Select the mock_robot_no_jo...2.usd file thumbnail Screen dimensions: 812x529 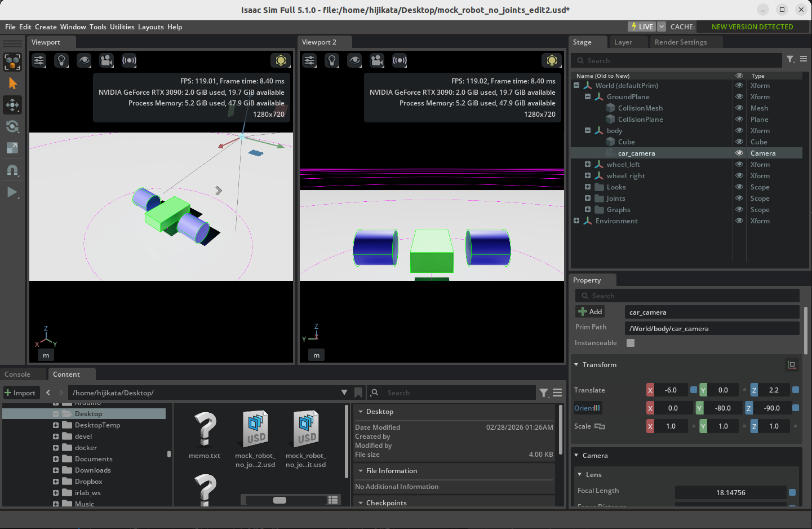tap(255, 429)
